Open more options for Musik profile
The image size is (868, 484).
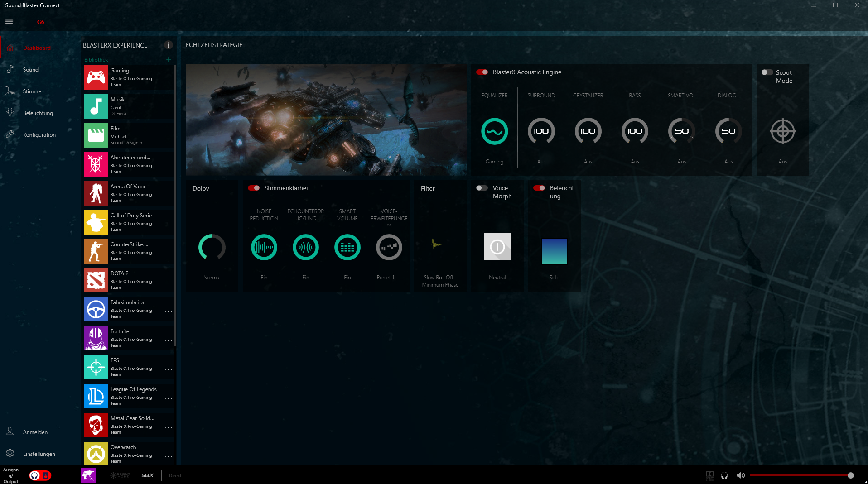point(169,109)
